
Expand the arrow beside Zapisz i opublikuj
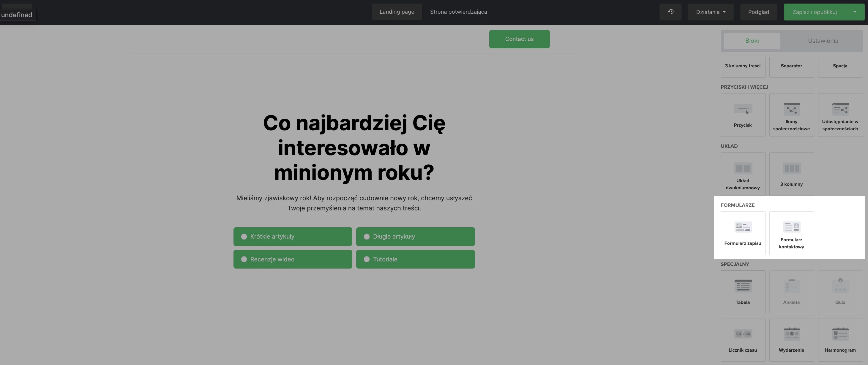(855, 12)
